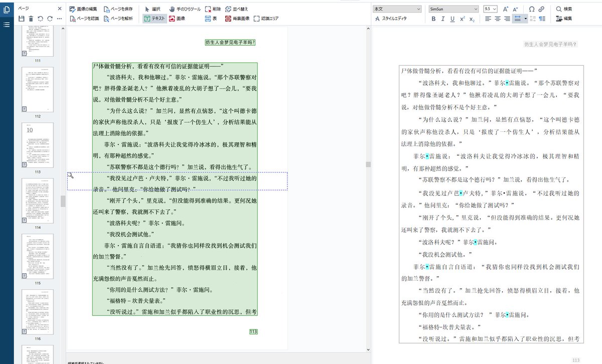Open the SimSun font dropdown
Image resolution: width=602 pixels, height=364 pixels.
454,9
